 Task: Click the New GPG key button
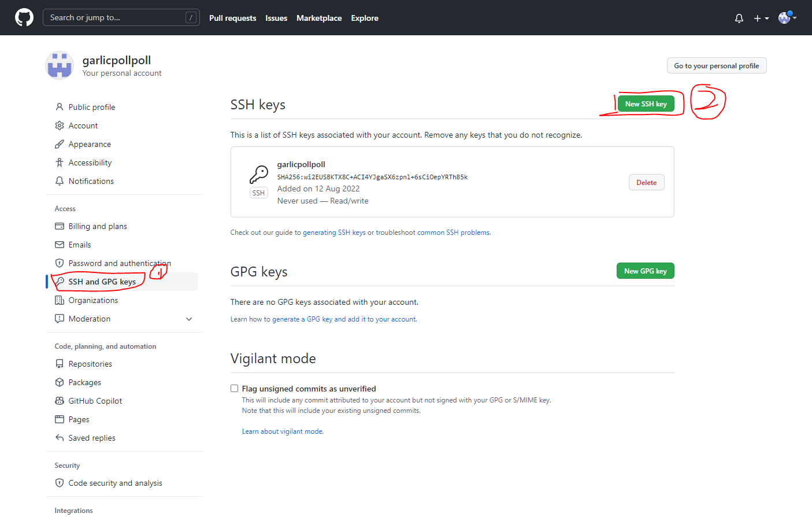coord(646,271)
